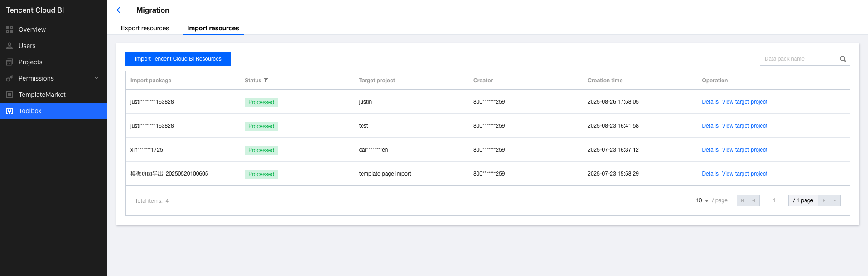
Task: View target project for template page import
Action: (744, 174)
